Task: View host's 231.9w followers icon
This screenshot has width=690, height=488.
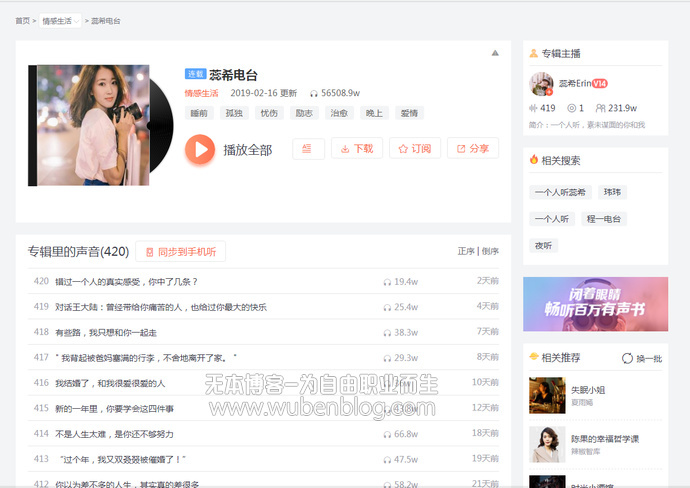Action: coord(600,108)
